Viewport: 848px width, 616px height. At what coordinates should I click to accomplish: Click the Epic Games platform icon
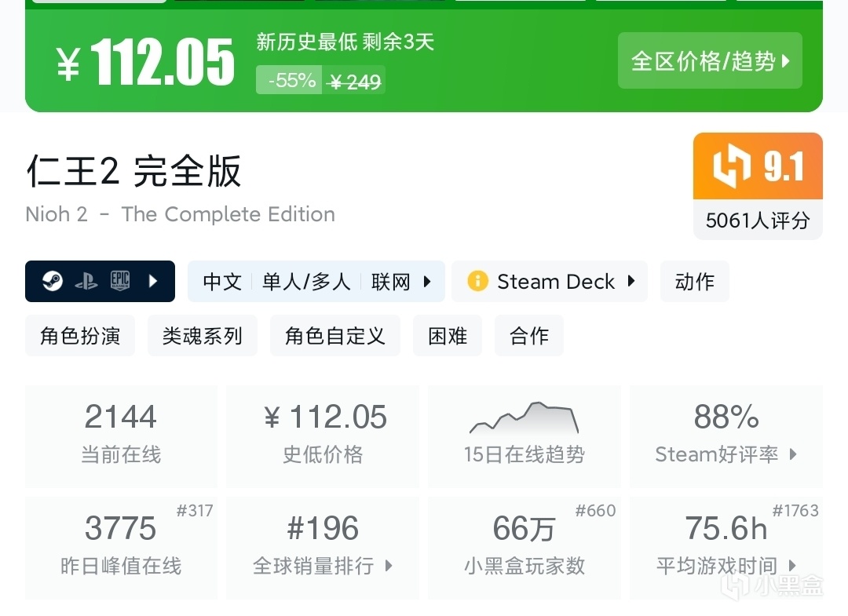(119, 281)
